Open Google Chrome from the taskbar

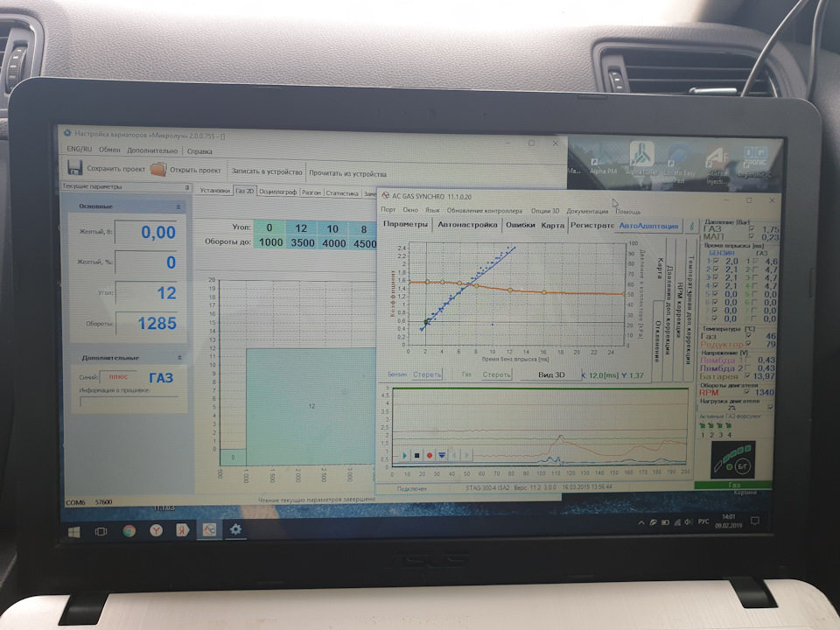(x=129, y=531)
